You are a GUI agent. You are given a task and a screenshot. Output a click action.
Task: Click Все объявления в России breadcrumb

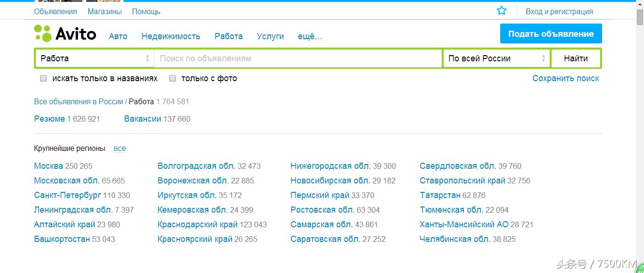pos(78,101)
